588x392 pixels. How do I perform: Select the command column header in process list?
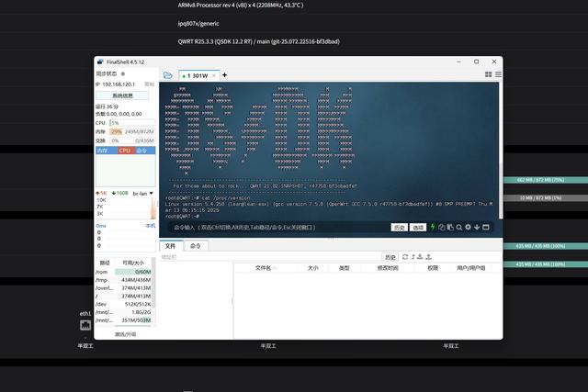145,151
